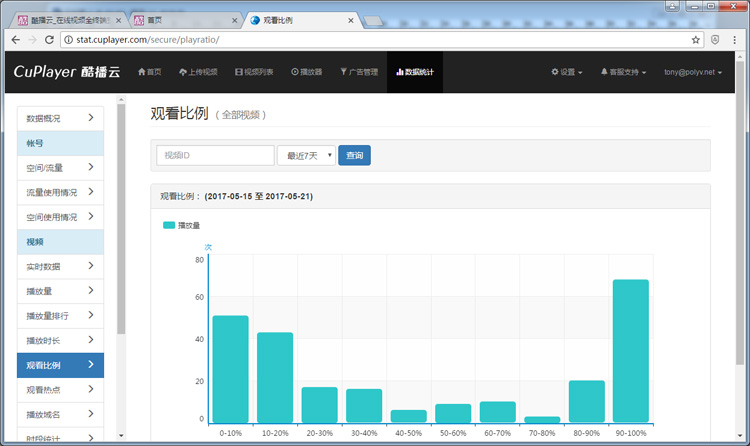Reload the page with browser refresh icon
The height and width of the screenshot is (446, 750).
49,40
